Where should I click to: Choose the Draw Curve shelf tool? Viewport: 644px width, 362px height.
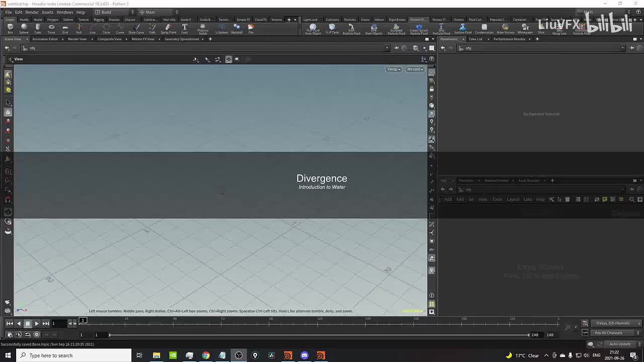(x=136, y=28)
